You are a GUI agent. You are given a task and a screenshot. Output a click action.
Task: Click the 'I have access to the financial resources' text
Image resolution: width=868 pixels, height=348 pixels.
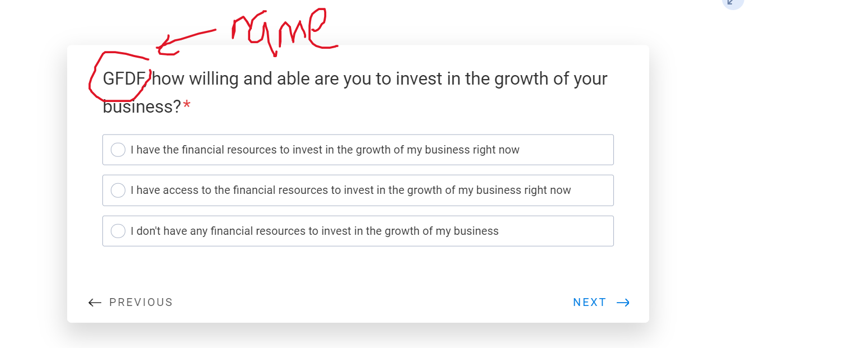350,191
